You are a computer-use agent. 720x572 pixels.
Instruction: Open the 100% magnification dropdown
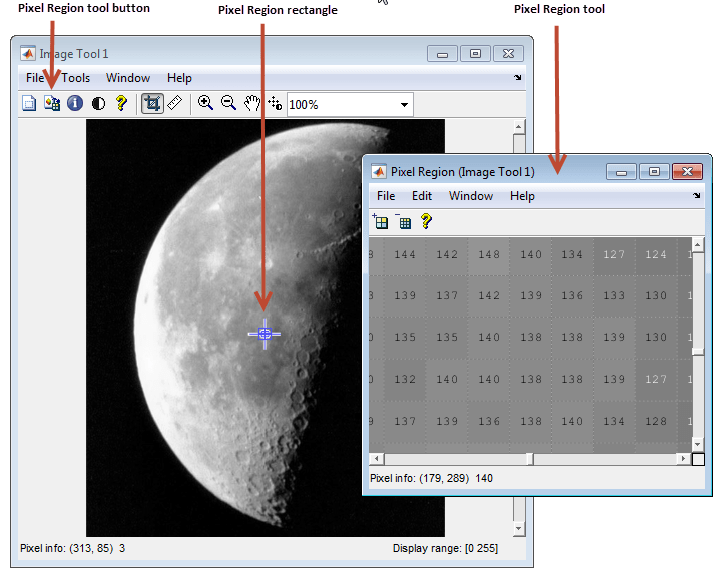pyautogui.click(x=405, y=104)
